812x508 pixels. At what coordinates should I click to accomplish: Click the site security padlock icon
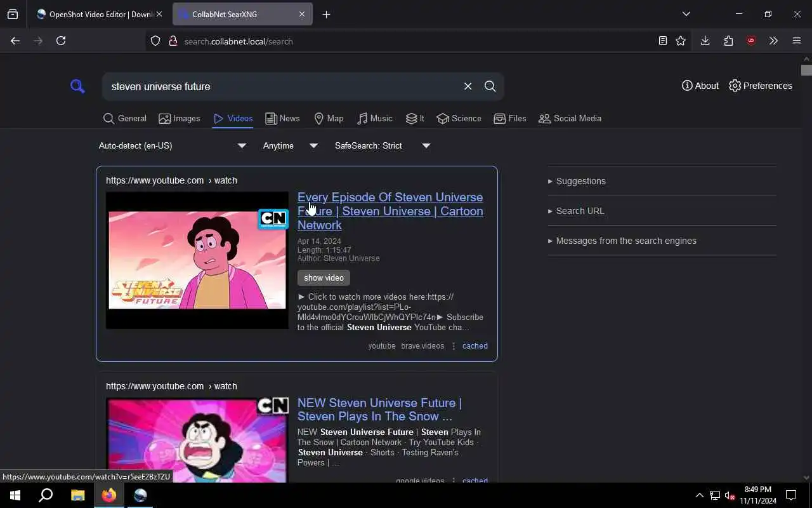[x=172, y=41]
